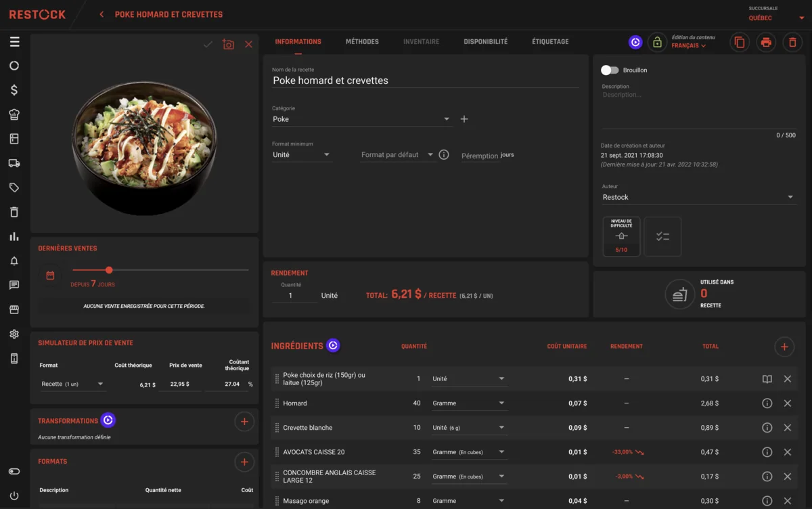
Task: Click the recipe name field Poke homard et crevettes
Action: tap(425, 81)
